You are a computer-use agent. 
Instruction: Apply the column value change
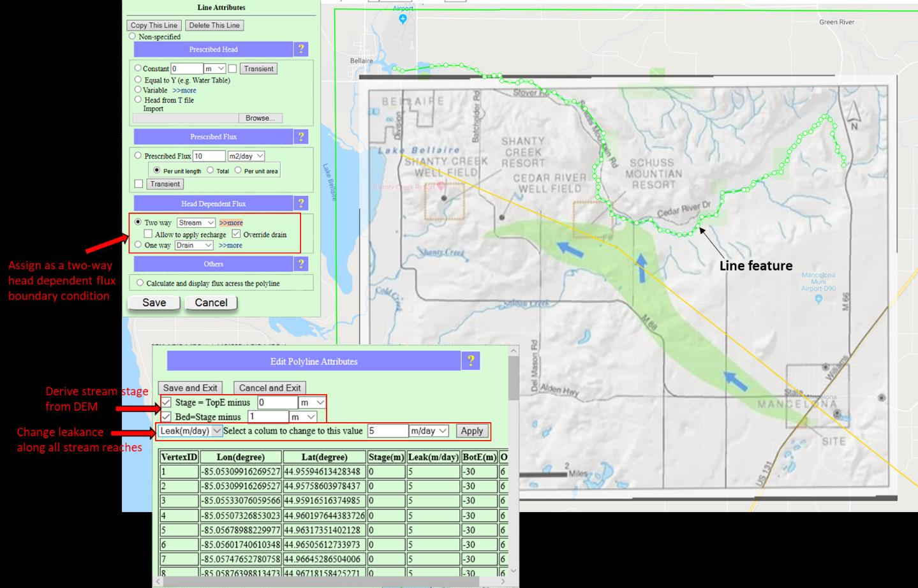[472, 431]
